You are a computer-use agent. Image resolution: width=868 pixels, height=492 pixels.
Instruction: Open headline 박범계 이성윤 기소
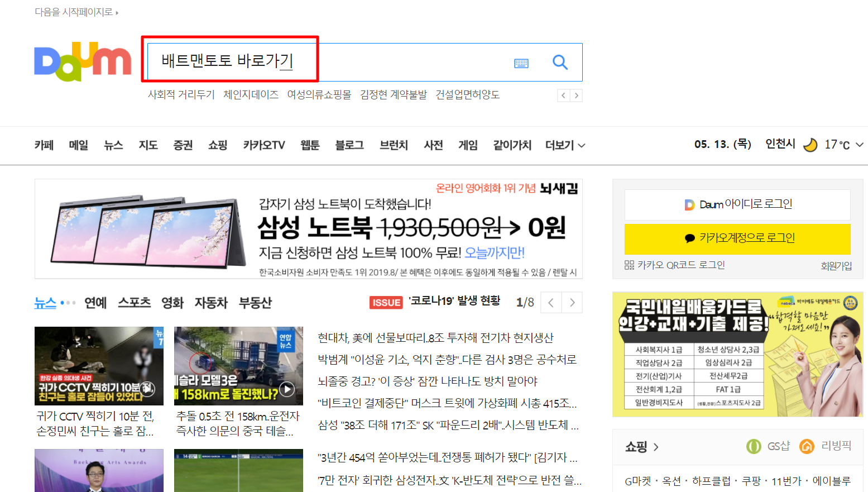(447, 360)
